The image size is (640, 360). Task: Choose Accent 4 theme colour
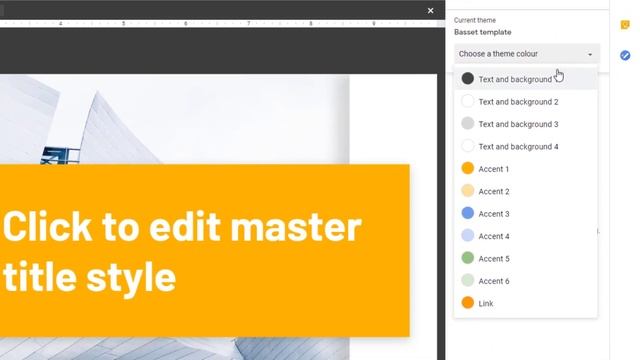coord(526,236)
